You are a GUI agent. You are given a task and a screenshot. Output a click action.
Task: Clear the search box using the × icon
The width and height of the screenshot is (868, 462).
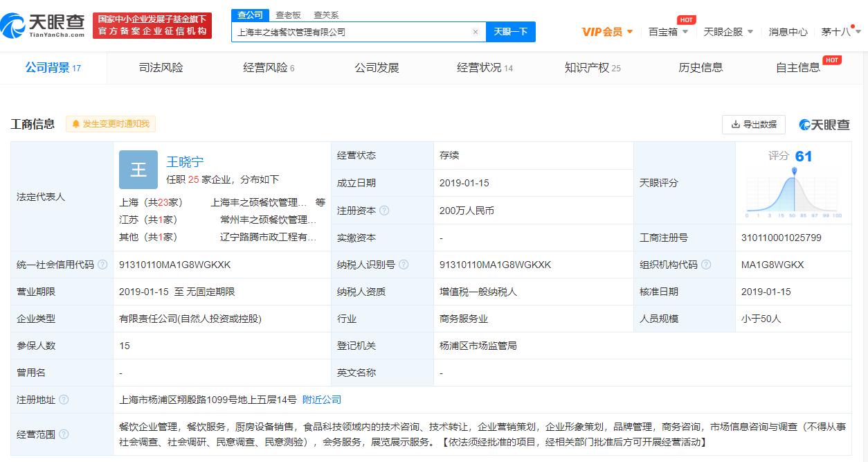click(x=475, y=32)
